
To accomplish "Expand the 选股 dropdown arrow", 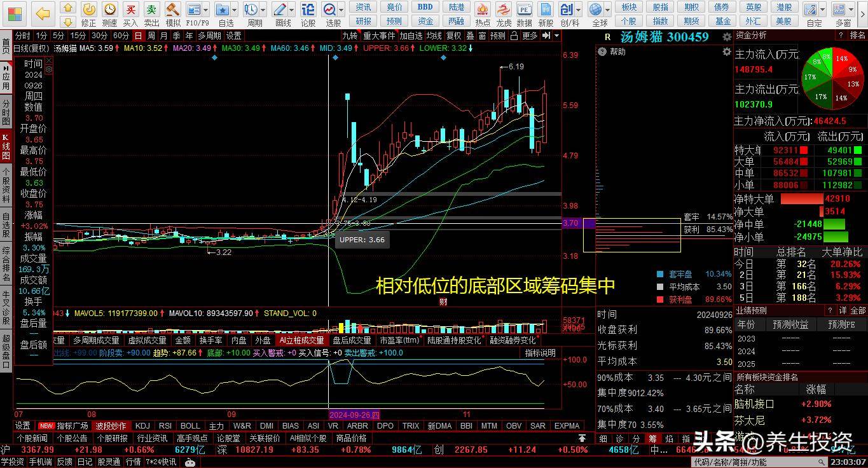I will click(x=341, y=10).
